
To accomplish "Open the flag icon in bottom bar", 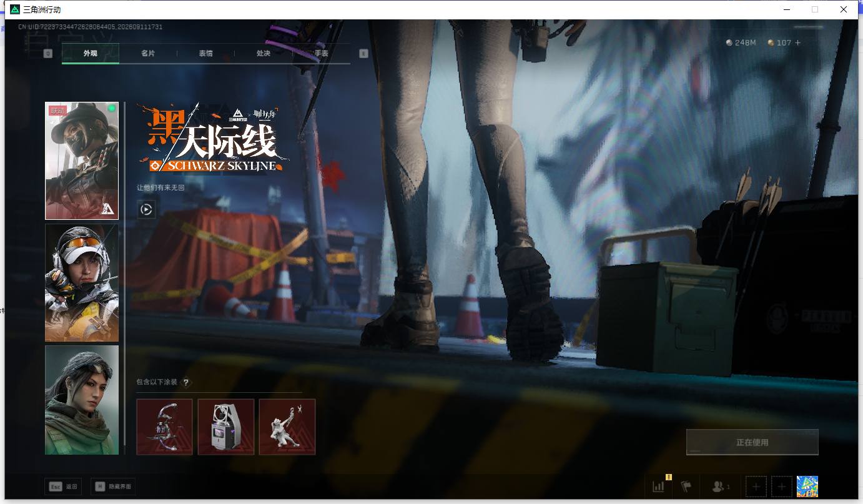I will point(686,487).
